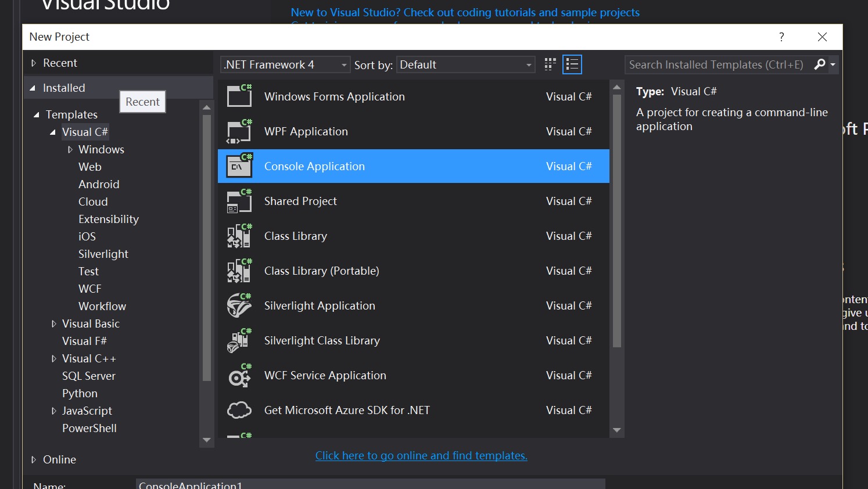Click the Silverlight Application template icon
868x489 pixels.
coord(239,305)
